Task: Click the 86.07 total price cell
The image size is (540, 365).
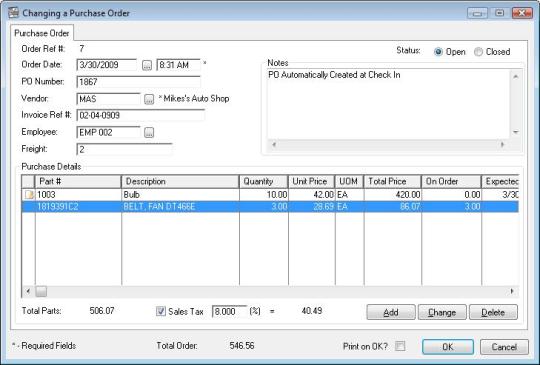Action: click(393, 207)
